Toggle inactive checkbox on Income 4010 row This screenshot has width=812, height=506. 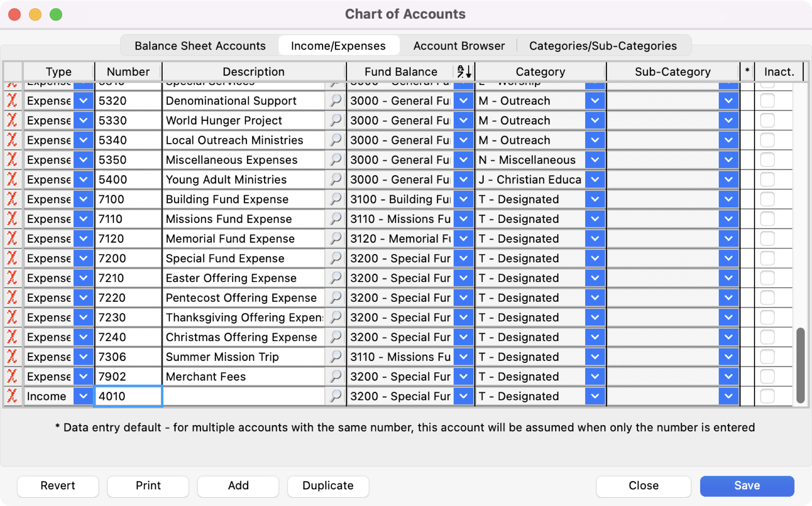pos(767,396)
